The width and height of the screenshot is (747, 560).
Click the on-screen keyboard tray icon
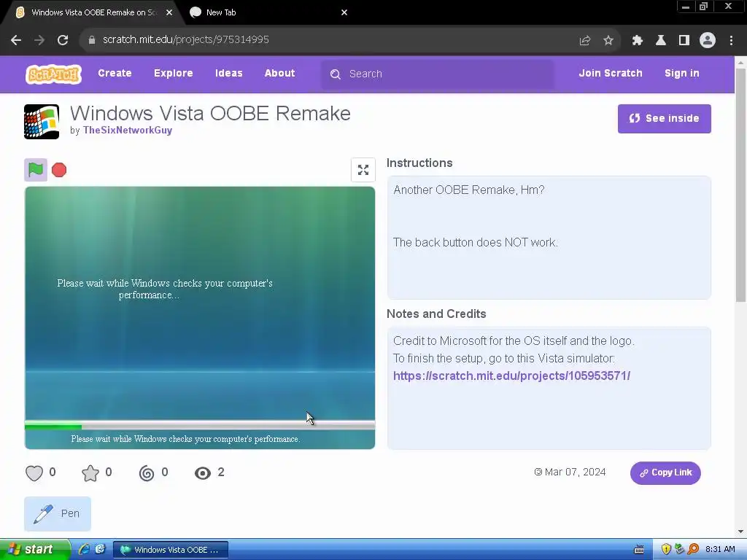(639, 550)
